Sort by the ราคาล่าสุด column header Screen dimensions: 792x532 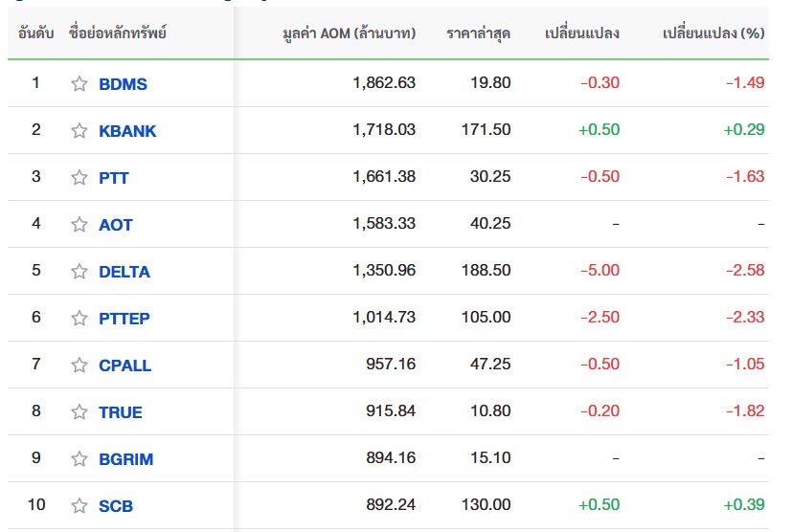tap(478, 33)
